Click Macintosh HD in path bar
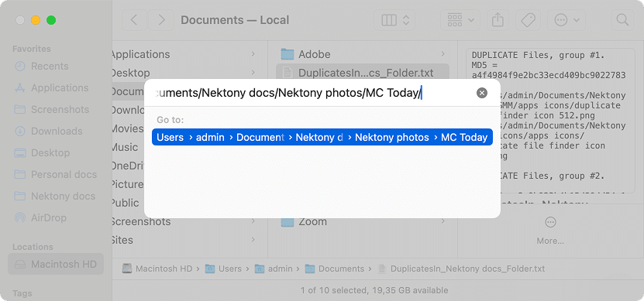Image resolution: width=644 pixels, height=301 pixels. 158,269
